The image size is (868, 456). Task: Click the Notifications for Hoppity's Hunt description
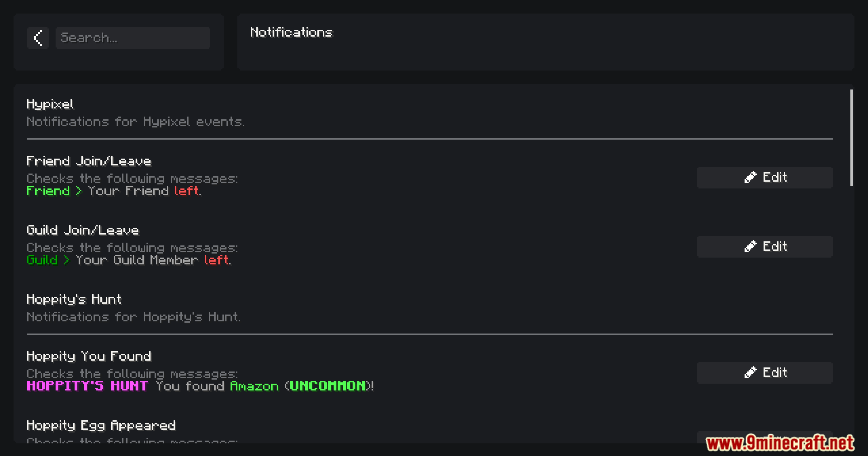[x=133, y=317]
